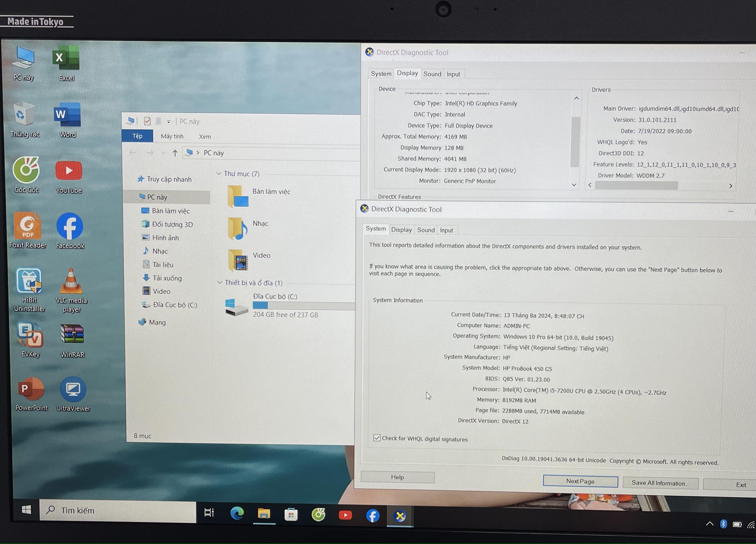Select Mạng in navigation pane

152,322
